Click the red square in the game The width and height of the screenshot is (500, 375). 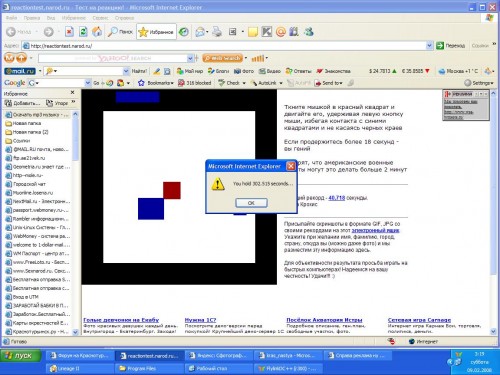pyautogui.click(x=172, y=190)
